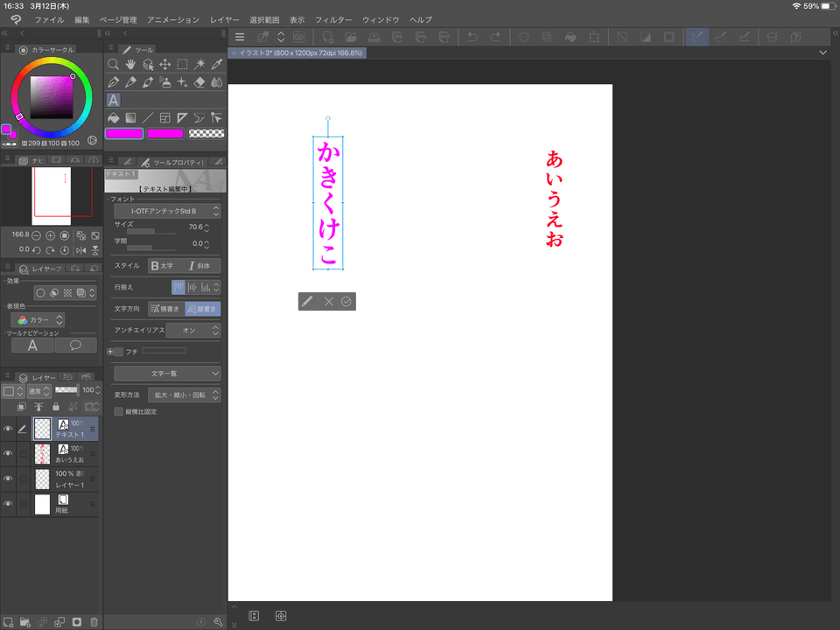Select the hand move tool

coord(130,65)
